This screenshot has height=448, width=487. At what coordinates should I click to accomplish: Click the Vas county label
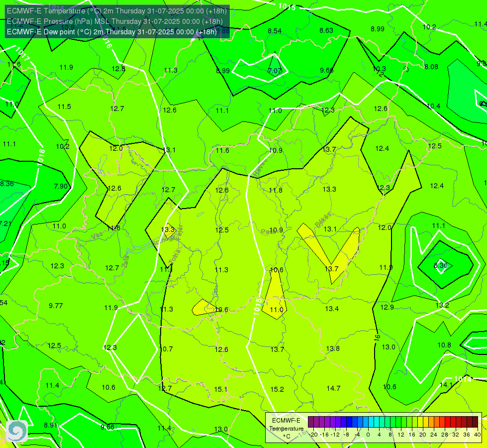point(97,236)
